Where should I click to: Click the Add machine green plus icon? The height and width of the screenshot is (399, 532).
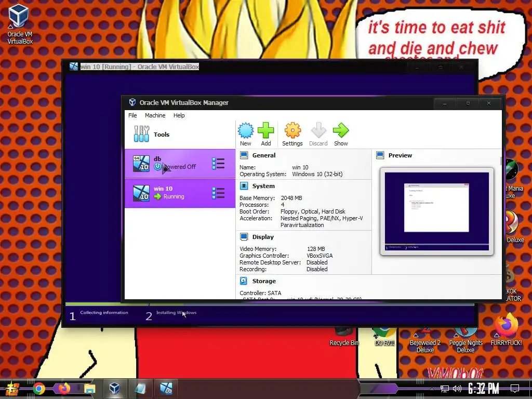coord(265,135)
